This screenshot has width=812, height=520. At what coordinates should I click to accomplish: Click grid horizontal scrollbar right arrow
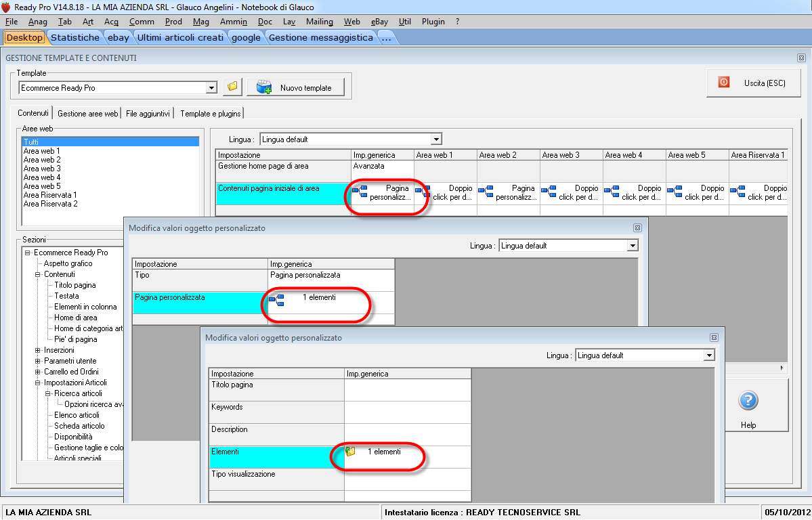pyautogui.click(x=782, y=368)
